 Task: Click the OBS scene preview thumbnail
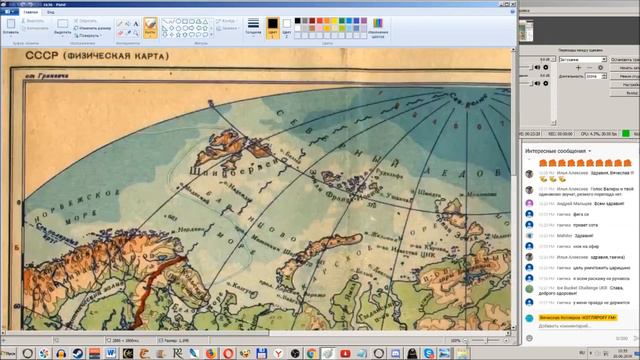(526, 30)
